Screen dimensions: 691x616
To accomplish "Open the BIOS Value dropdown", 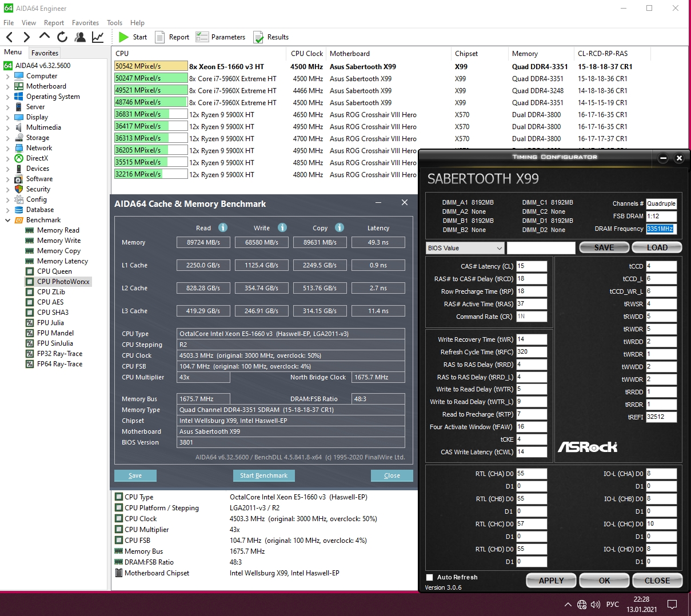I will pos(465,248).
